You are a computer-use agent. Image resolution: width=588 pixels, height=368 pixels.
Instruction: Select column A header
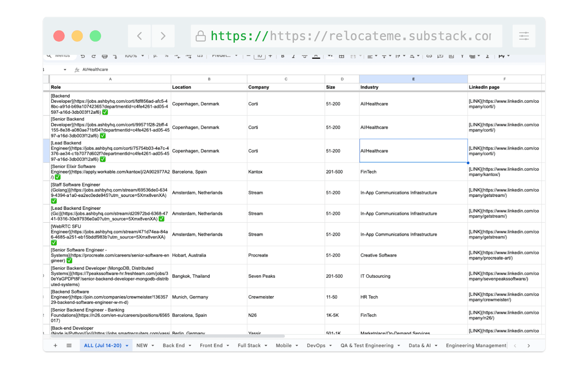pyautogui.click(x=110, y=79)
